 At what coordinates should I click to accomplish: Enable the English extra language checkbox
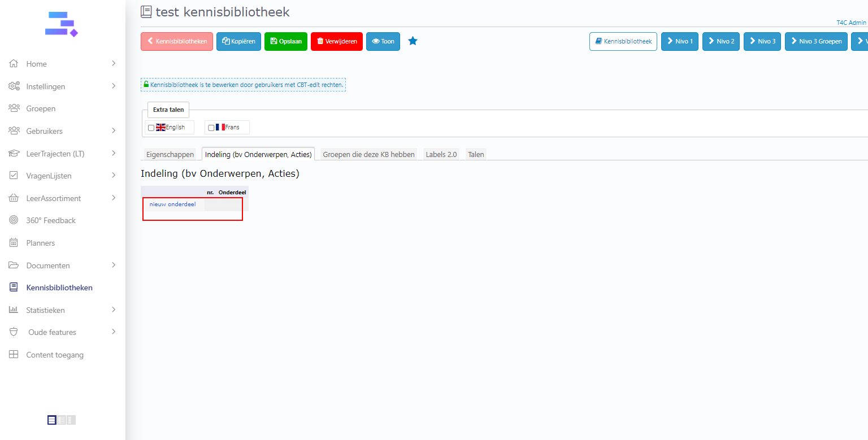[151, 128]
